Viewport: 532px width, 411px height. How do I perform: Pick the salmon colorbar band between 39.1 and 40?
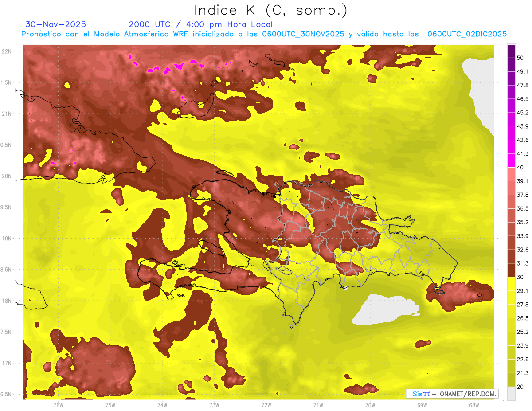coord(512,174)
